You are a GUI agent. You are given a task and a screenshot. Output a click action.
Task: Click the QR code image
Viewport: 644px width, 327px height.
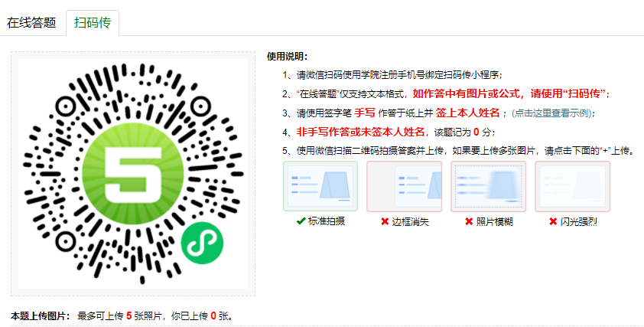pyautogui.click(x=133, y=174)
